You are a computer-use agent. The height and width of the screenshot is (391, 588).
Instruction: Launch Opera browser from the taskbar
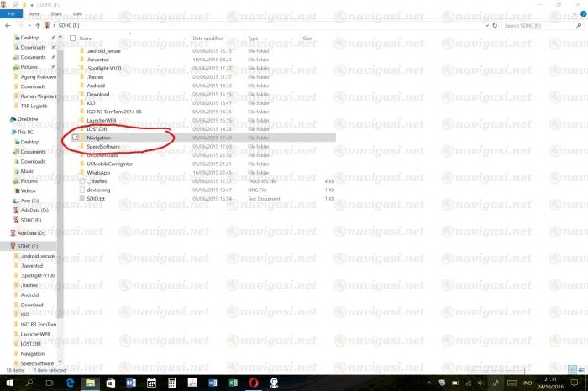253,383
